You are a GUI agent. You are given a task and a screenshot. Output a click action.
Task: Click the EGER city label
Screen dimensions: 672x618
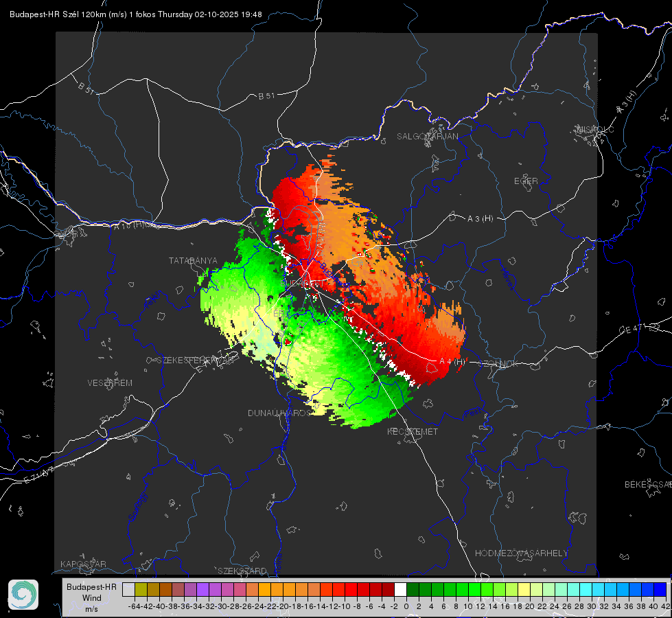pos(526,181)
